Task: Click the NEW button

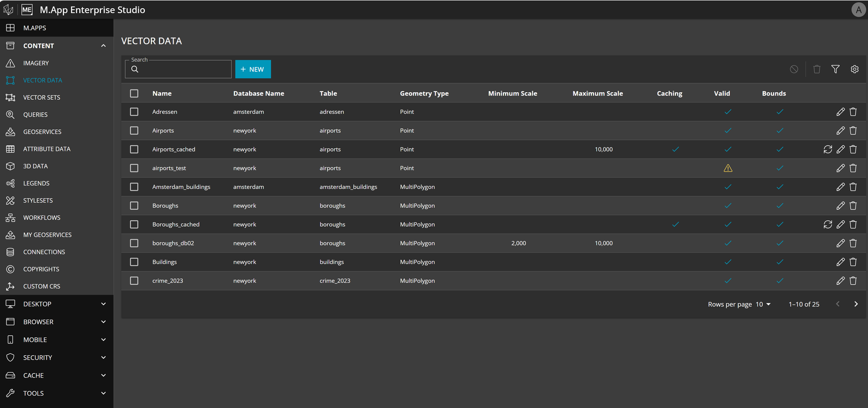Action: click(253, 69)
